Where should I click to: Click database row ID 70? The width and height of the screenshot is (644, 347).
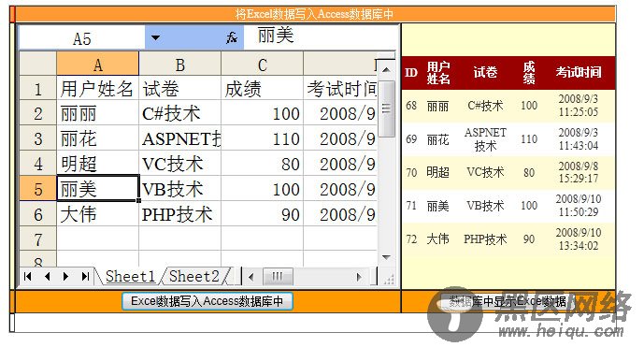(508, 172)
